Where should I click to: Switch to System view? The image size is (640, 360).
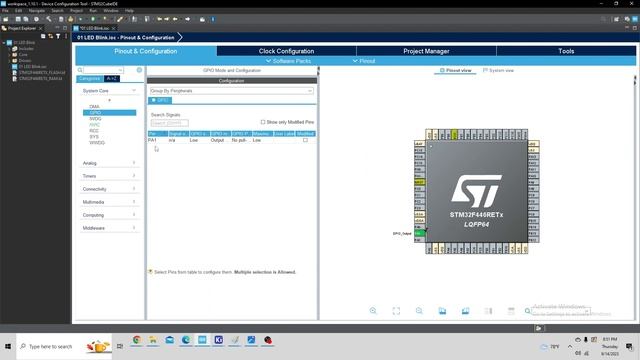[x=498, y=71]
